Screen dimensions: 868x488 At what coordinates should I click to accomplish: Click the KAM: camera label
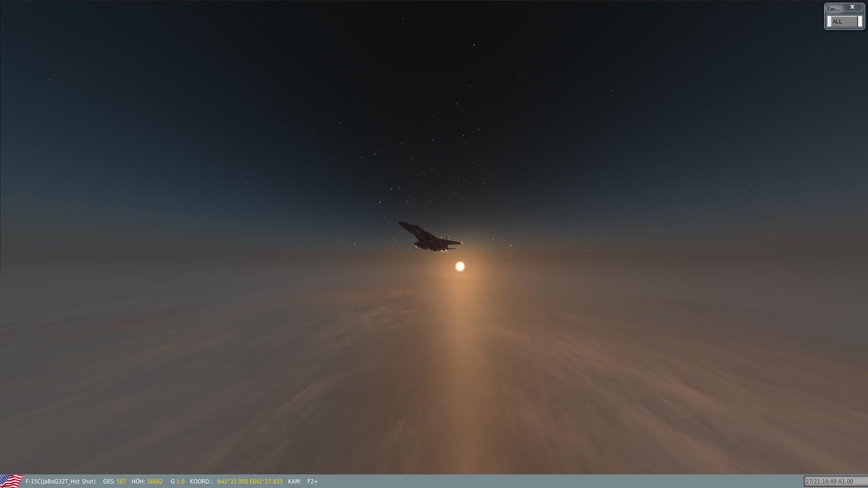(x=294, y=482)
